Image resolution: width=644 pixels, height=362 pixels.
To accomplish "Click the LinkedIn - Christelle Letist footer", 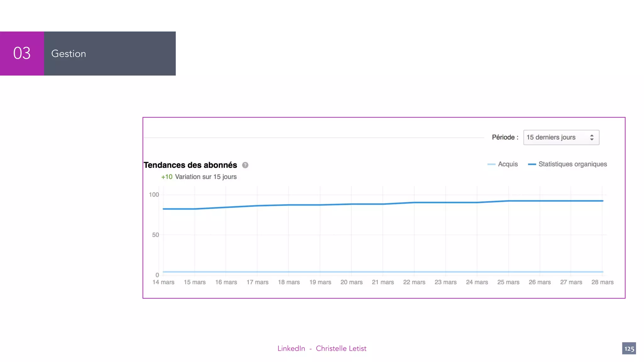I will [x=322, y=348].
